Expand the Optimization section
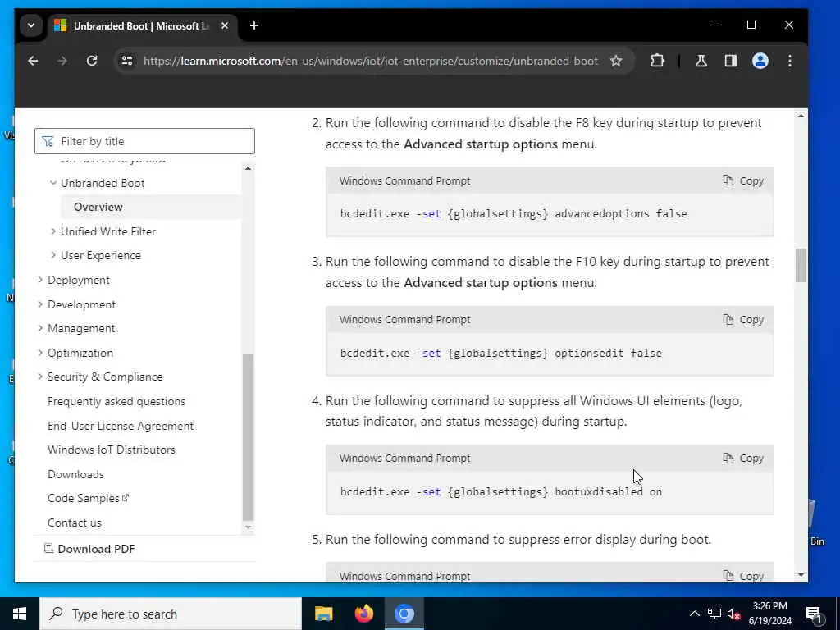 click(x=40, y=353)
